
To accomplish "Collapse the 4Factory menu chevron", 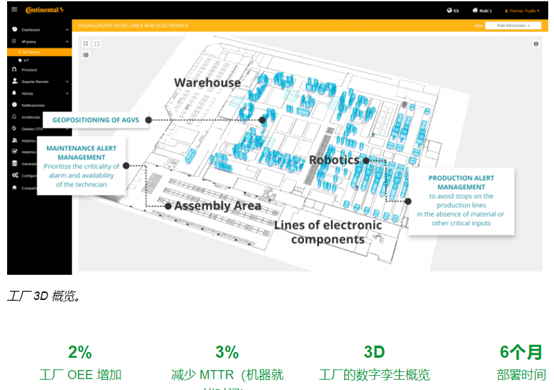I will 67,41.
